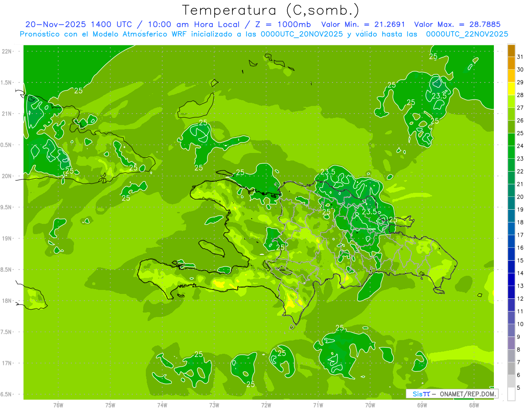
Task: Click the blue swatch between legend values 14 and 15
Action: 511,267
